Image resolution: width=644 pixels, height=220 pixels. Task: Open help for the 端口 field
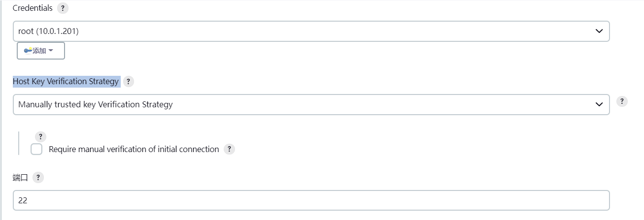tap(38, 178)
